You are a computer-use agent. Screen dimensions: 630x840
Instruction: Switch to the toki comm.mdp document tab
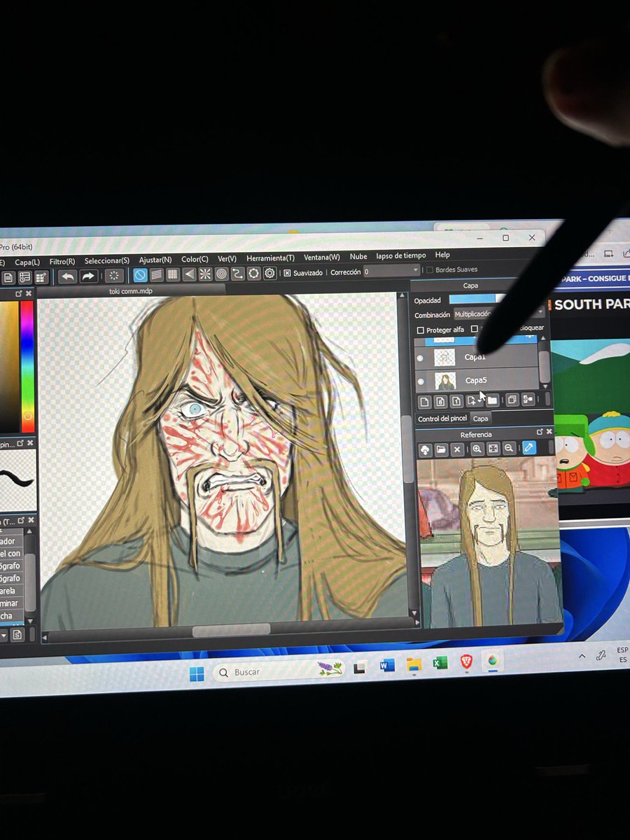131,290
